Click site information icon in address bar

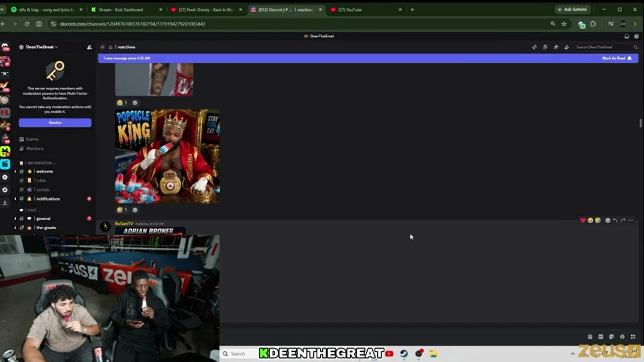[x=53, y=24]
